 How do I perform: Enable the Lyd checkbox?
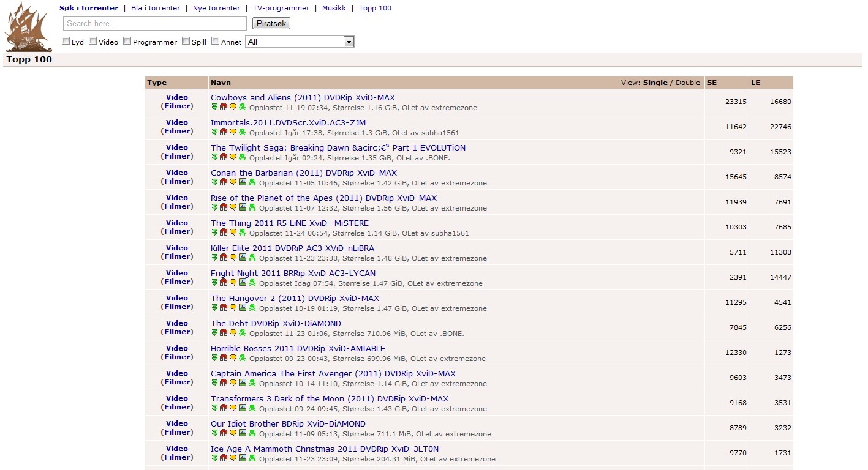pyautogui.click(x=66, y=41)
